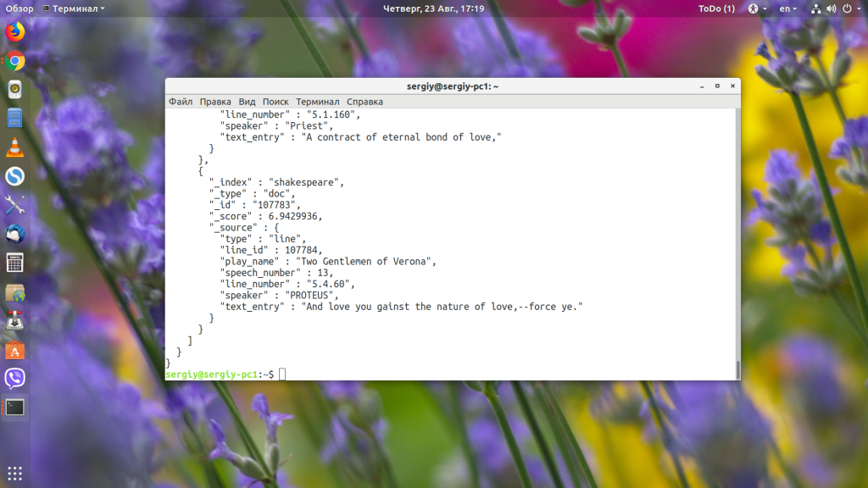Expand the Терминал app menu in top bar

74,8
